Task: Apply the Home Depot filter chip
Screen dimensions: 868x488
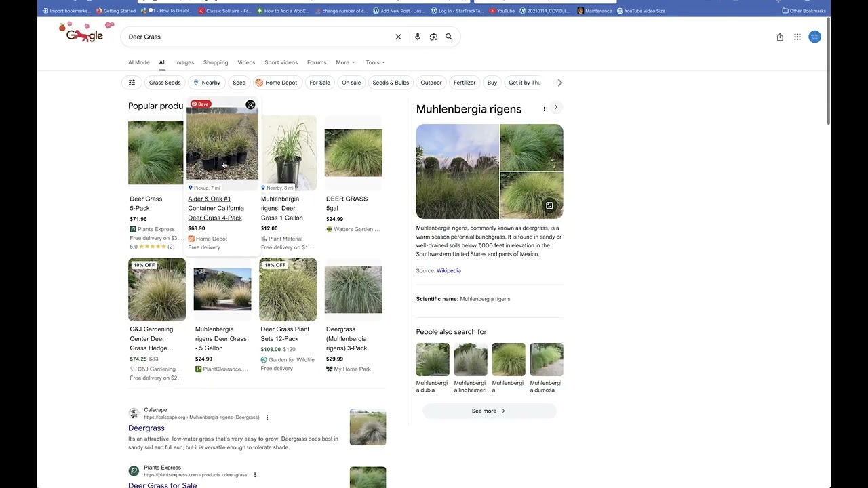Action: tap(276, 83)
